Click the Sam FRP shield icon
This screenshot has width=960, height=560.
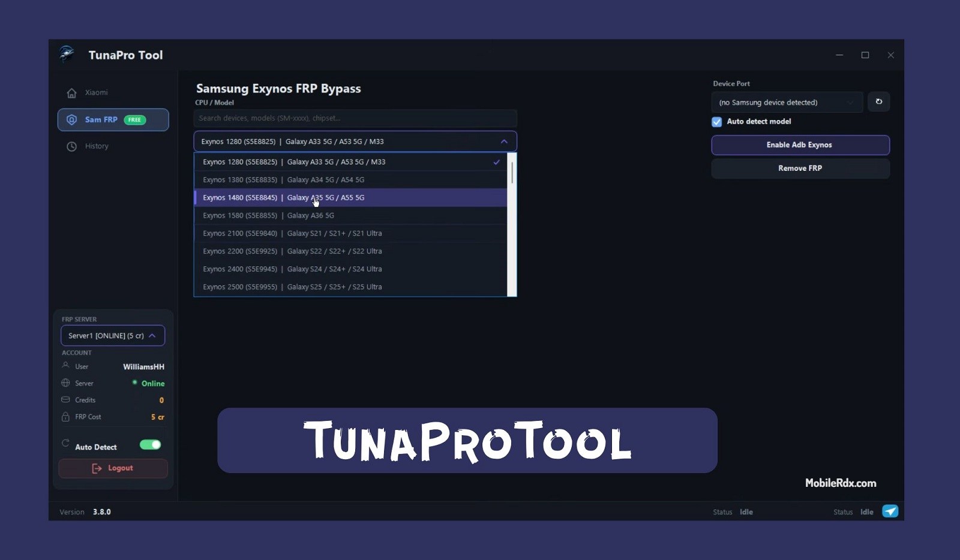(x=72, y=120)
